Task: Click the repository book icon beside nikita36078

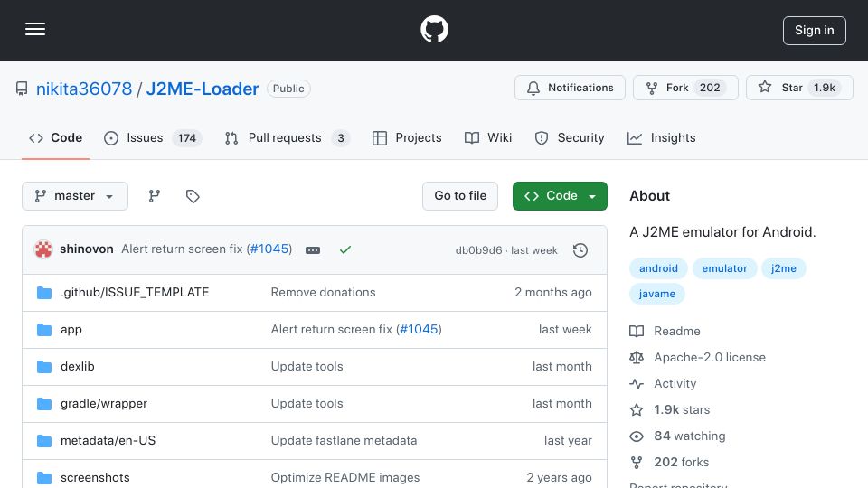Action: [22, 89]
